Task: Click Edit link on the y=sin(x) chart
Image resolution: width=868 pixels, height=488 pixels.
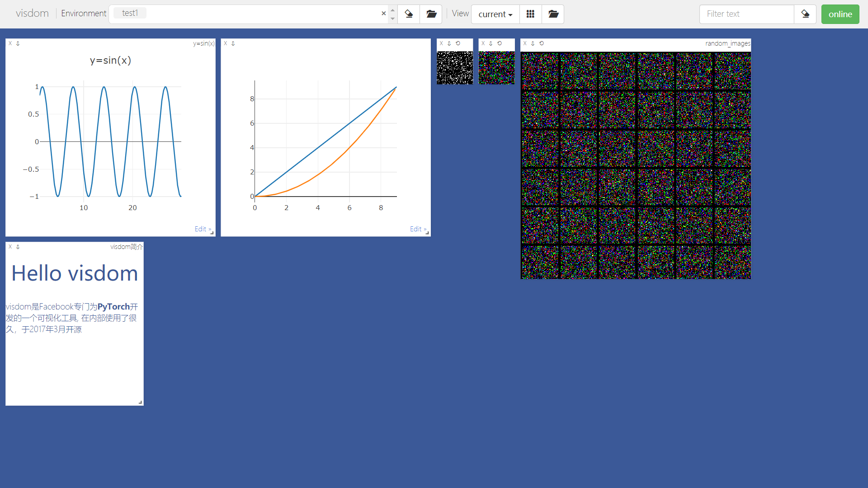Action: point(201,229)
